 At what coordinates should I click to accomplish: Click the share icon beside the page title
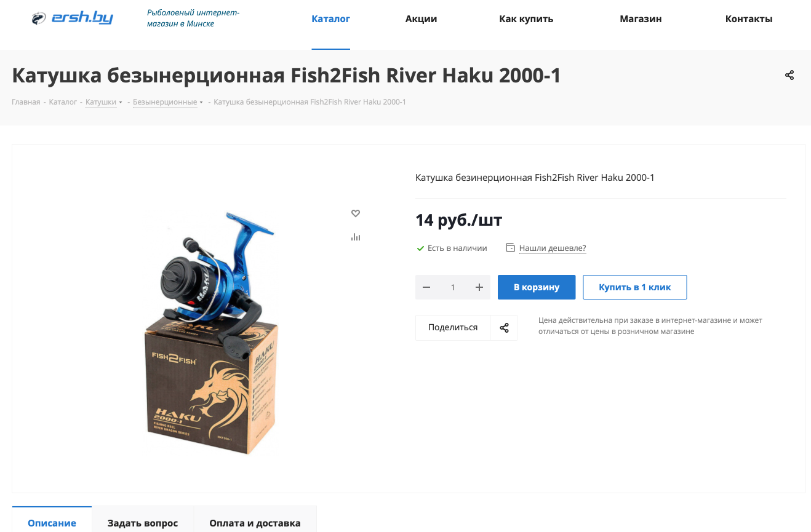coord(789,75)
